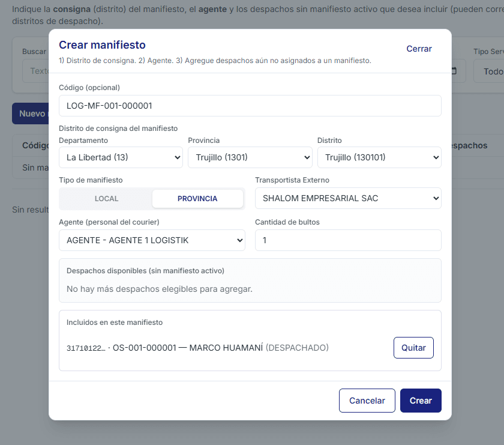Open the Departamento dropdown showing La Libertad
Viewport: 504px width, 445px height.
pyautogui.click(x=121, y=157)
